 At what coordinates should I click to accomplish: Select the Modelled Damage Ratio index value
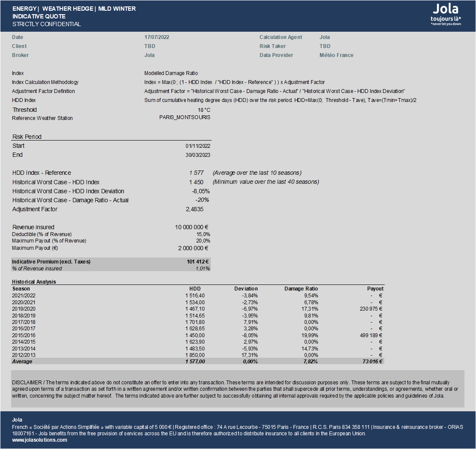click(x=171, y=73)
